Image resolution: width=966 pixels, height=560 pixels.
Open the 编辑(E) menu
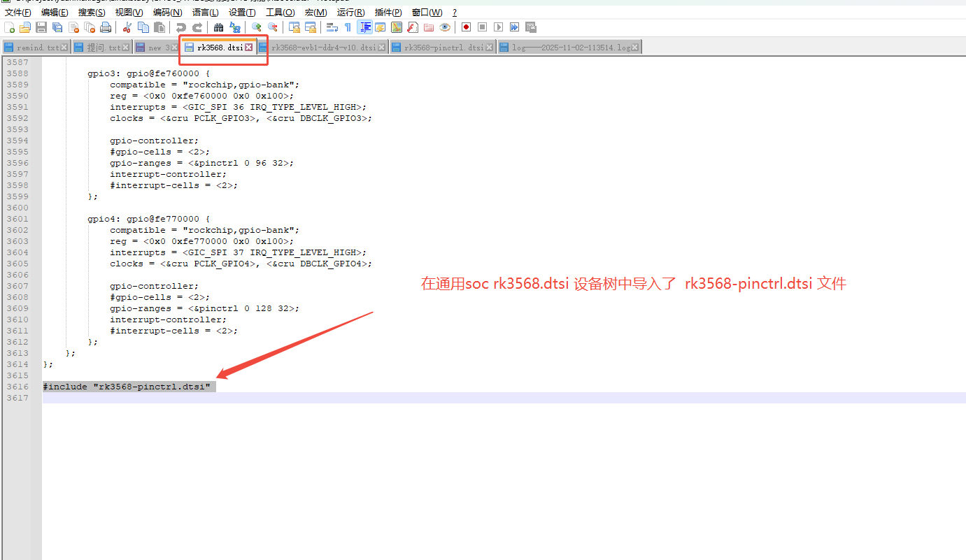tap(55, 13)
